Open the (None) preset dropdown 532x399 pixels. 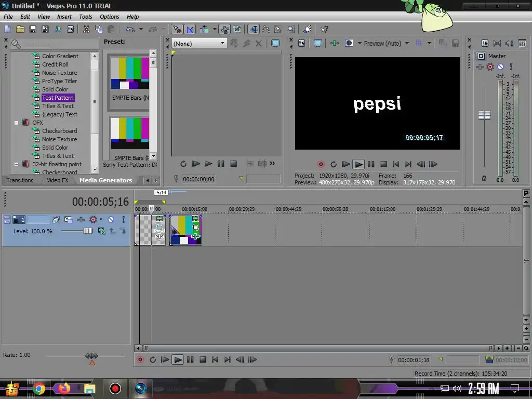(x=199, y=43)
